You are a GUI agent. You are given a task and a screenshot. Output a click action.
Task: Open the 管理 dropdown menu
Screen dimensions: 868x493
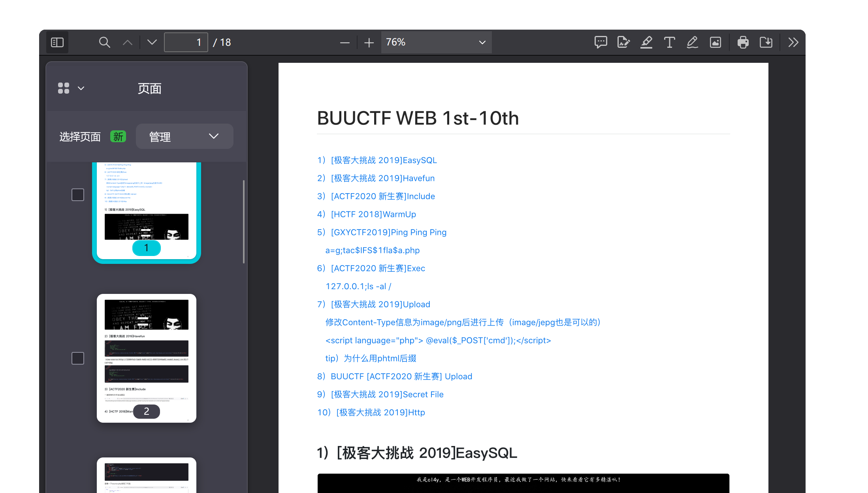tap(185, 136)
